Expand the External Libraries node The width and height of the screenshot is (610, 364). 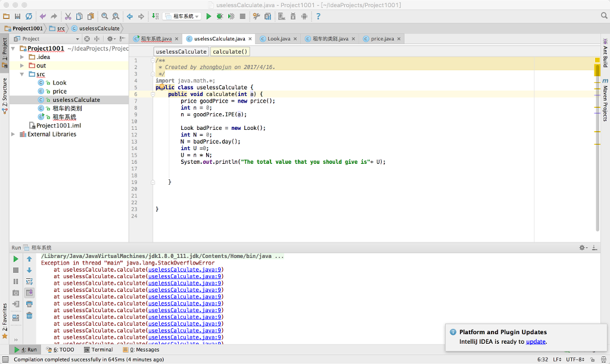pos(13,134)
